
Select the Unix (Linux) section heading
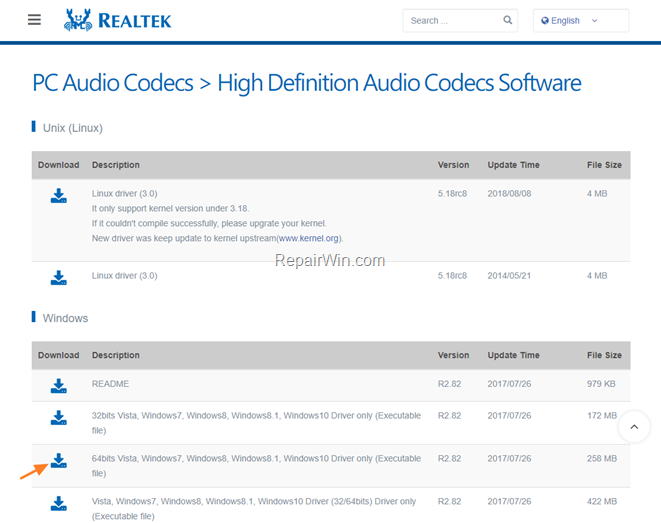[73, 128]
